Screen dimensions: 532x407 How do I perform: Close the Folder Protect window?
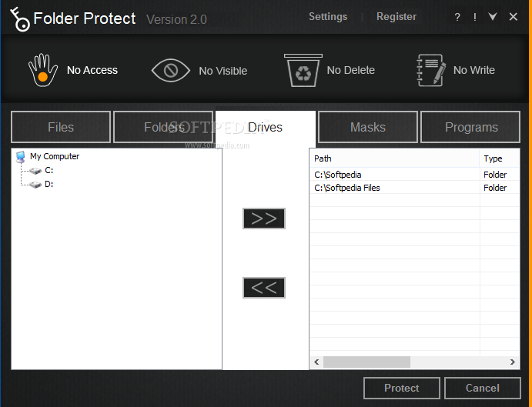(514, 17)
